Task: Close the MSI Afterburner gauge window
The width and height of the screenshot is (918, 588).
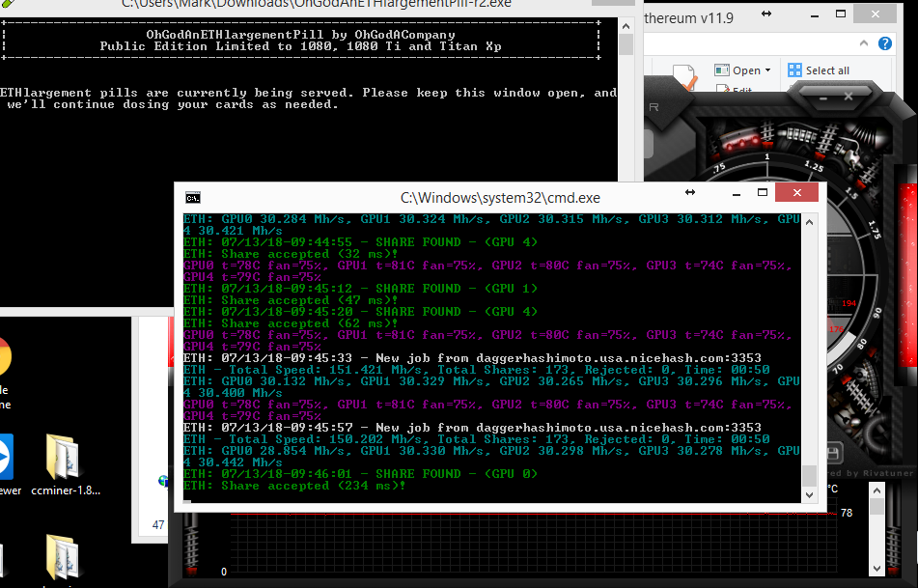Action: 848,98
